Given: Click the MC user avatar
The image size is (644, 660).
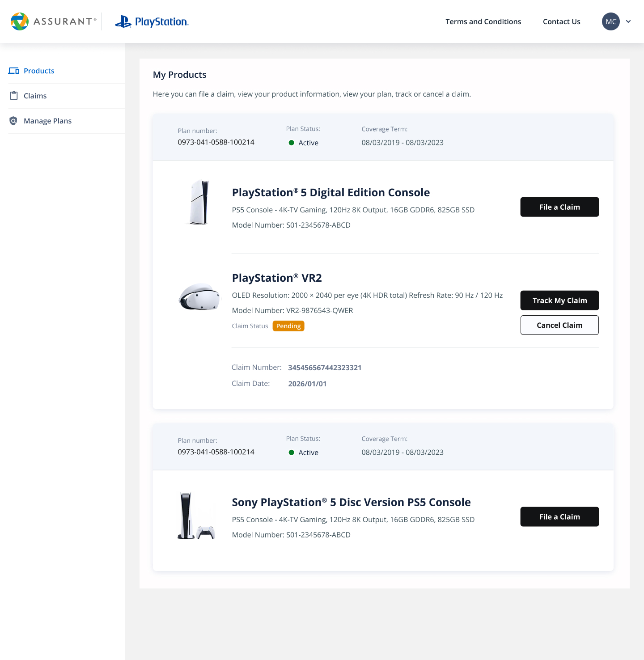Looking at the screenshot, I should [x=610, y=21].
